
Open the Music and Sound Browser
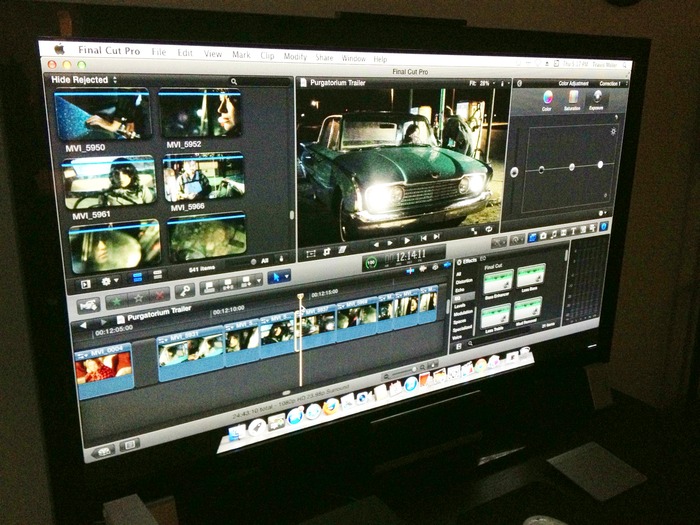pos(554,234)
